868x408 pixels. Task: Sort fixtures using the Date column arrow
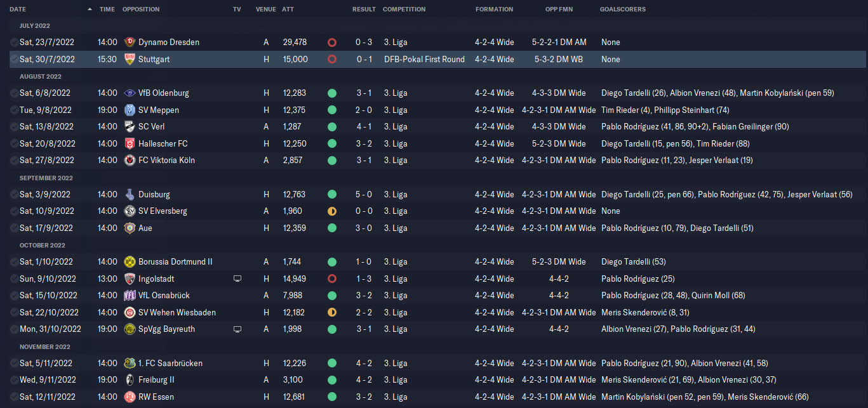tap(90, 10)
